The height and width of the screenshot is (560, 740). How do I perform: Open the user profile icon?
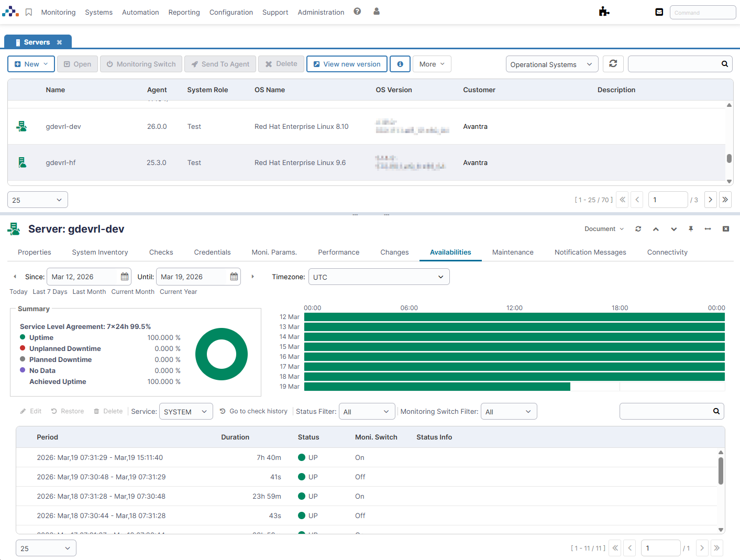click(x=377, y=12)
